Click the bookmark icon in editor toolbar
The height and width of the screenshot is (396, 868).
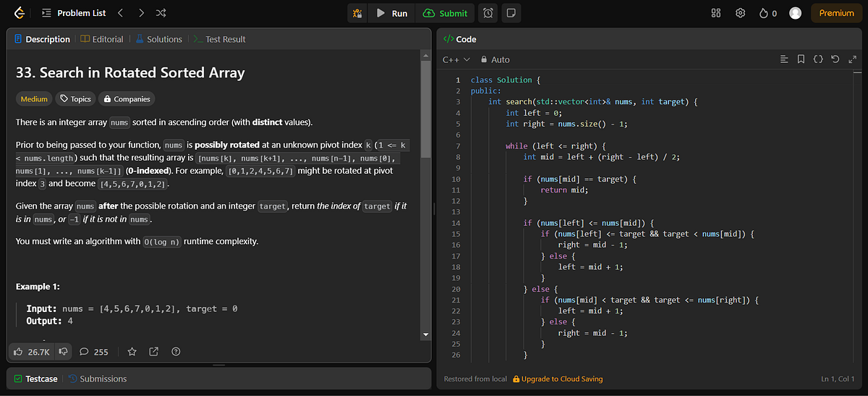tap(801, 59)
